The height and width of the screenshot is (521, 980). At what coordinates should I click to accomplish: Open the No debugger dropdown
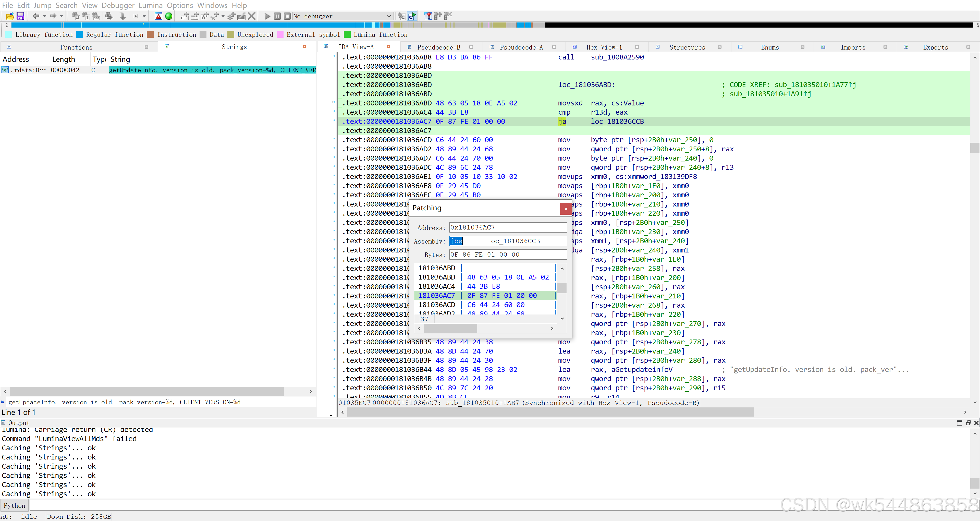point(389,16)
